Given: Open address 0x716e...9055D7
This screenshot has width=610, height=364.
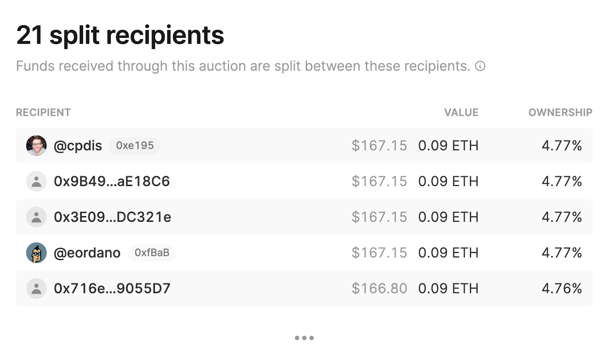Looking at the screenshot, I should [x=112, y=289].
